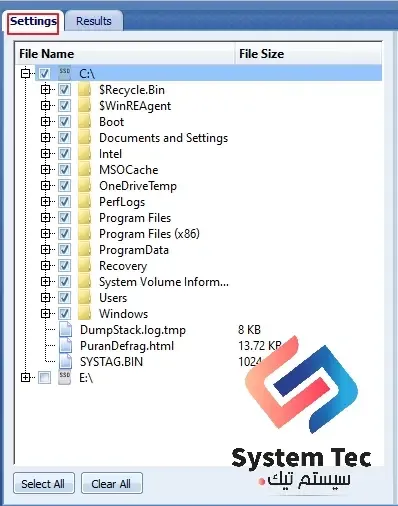Select the Documents and Settings folder name
This screenshot has height=506, width=398.
tap(163, 138)
